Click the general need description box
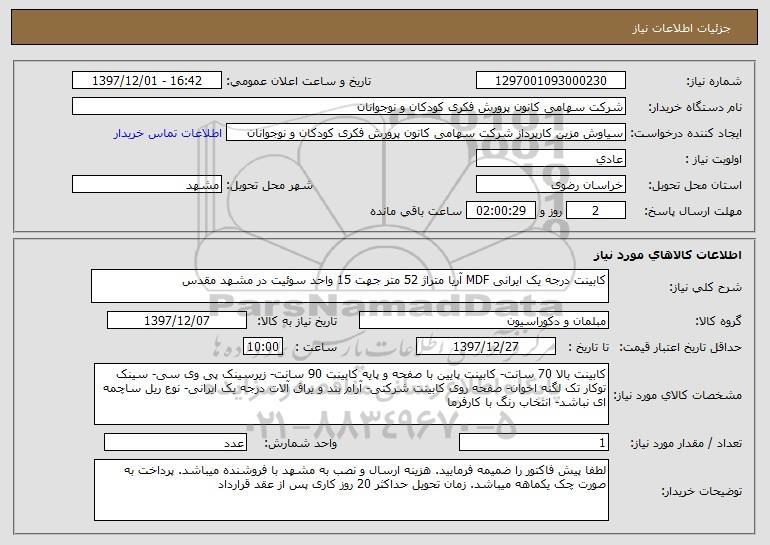 pos(350,286)
